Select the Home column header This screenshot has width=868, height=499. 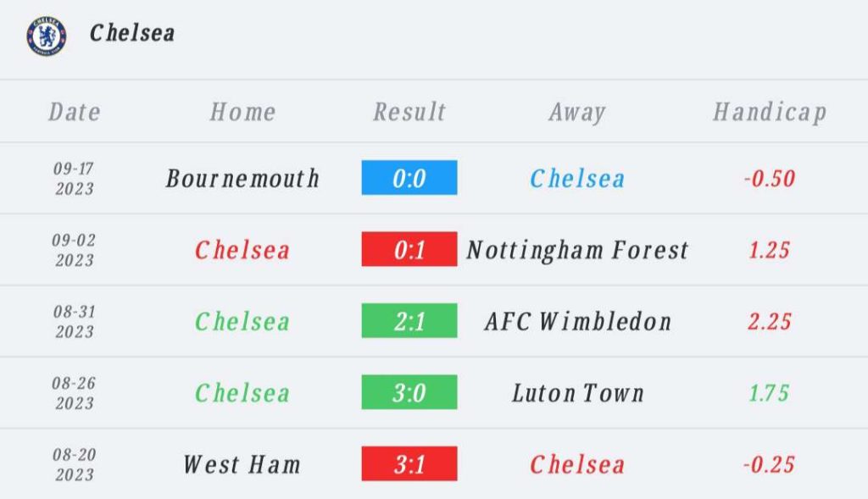click(x=242, y=112)
